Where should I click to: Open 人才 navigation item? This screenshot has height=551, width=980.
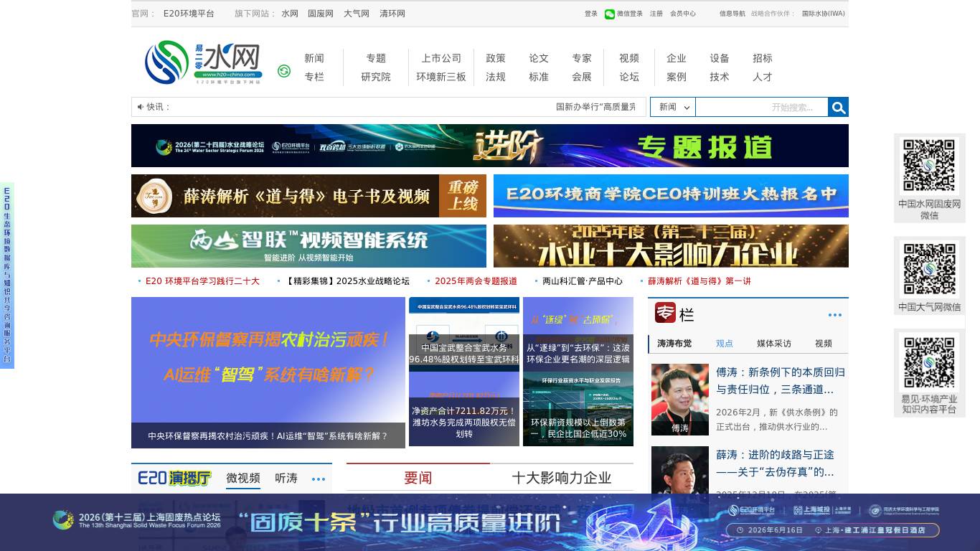coord(763,77)
